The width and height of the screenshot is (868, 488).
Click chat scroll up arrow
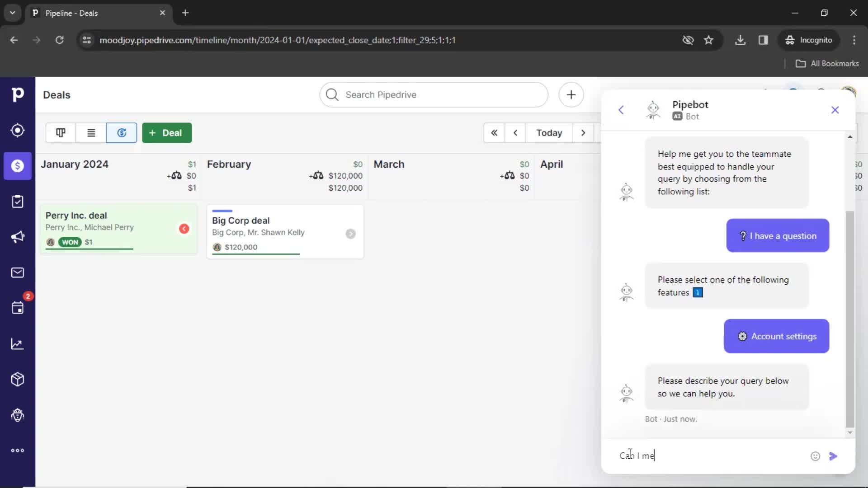pos(850,136)
